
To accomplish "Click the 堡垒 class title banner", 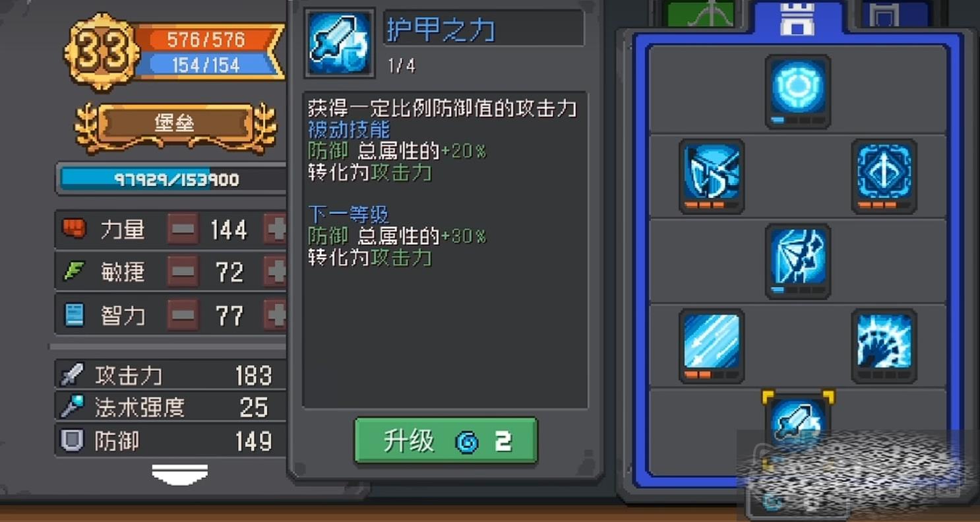I will [x=175, y=124].
